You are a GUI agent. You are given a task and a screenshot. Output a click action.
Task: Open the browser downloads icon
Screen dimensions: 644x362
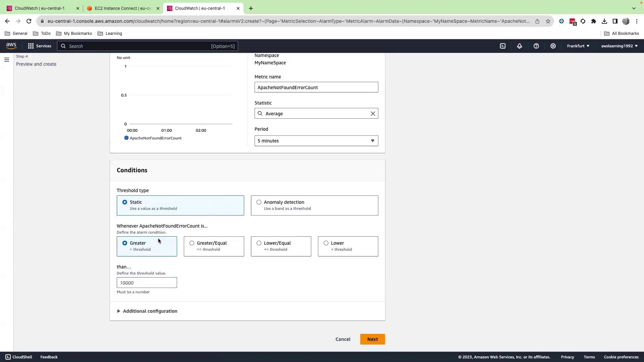click(604, 21)
